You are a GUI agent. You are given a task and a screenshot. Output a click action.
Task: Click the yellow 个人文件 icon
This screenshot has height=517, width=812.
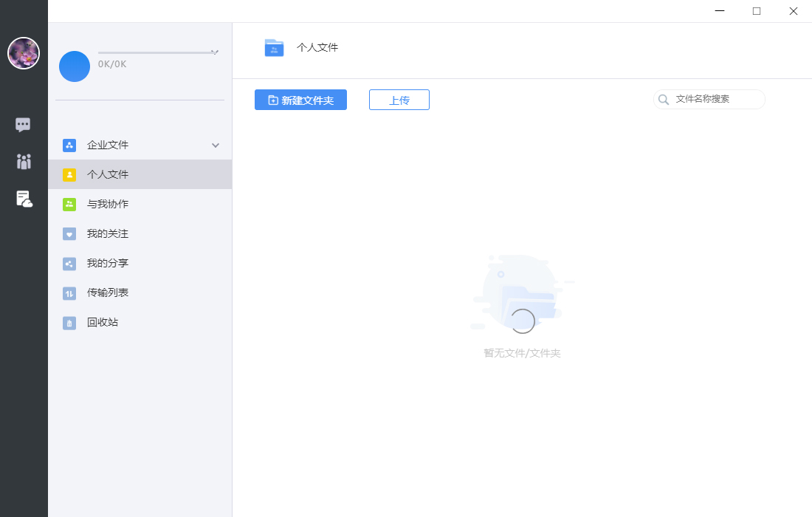tap(69, 174)
